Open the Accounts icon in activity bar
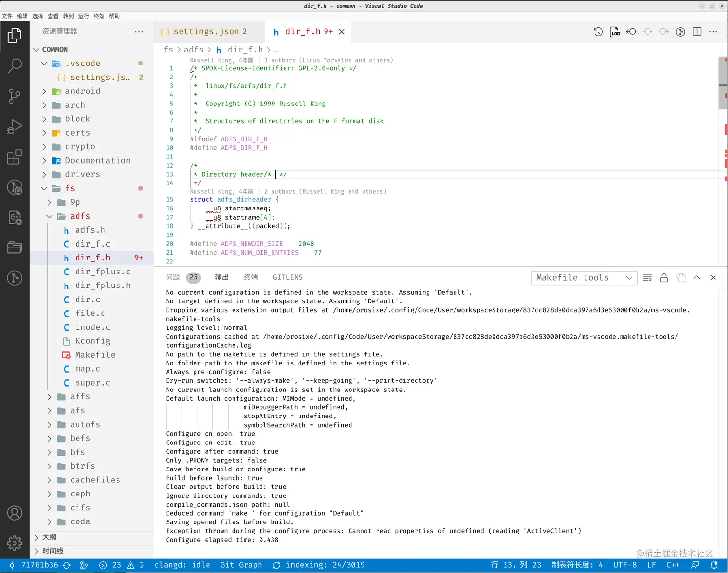The height and width of the screenshot is (573, 728). pyautogui.click(x=14, y=513)
